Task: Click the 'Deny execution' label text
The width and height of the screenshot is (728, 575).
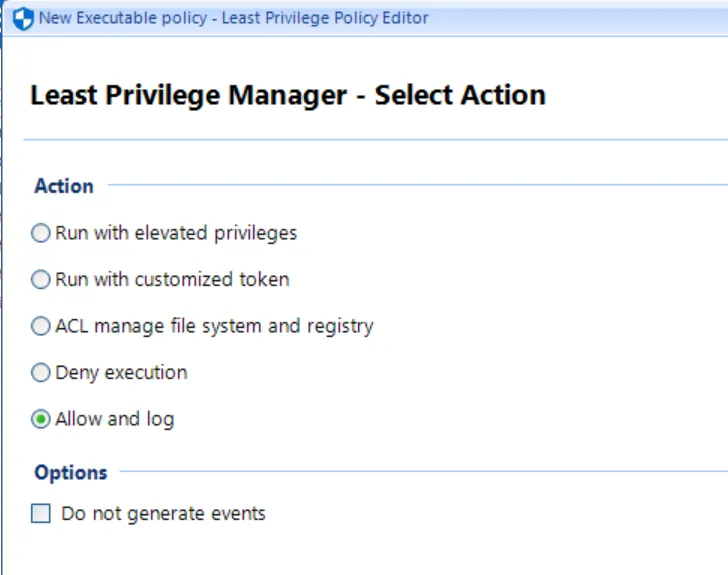Action: click(121, 373)
